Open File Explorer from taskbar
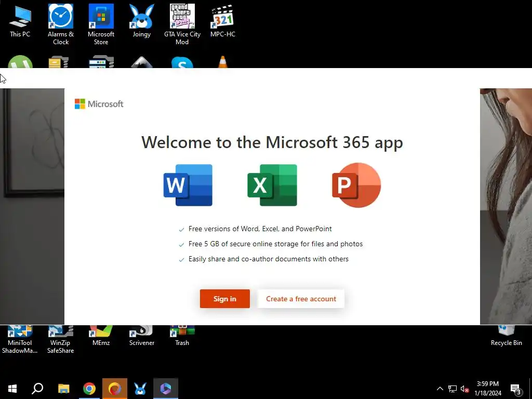This screenshot has height=399, width=532. tap(63, 389)
